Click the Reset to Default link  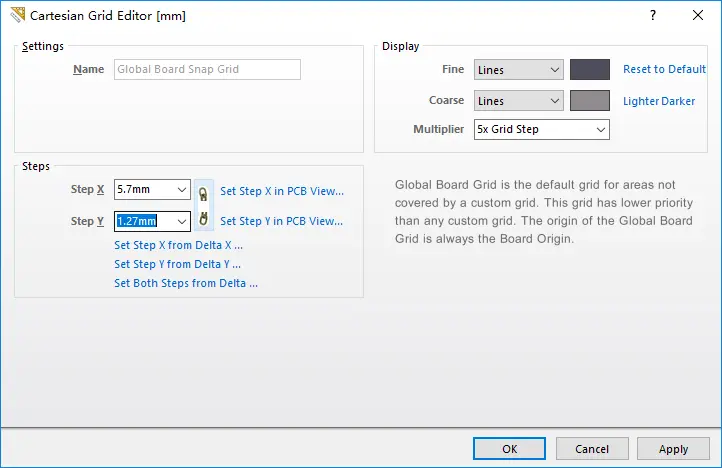tap(664, 70)
